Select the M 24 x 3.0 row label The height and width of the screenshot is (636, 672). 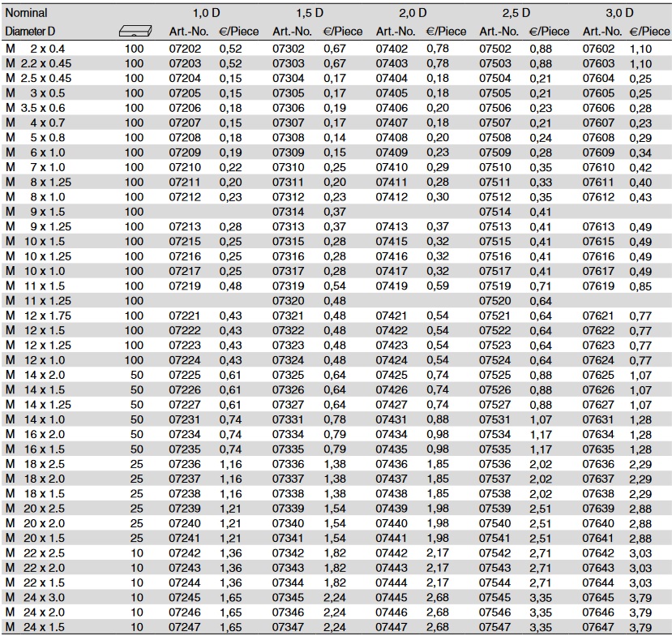point(38,598)
